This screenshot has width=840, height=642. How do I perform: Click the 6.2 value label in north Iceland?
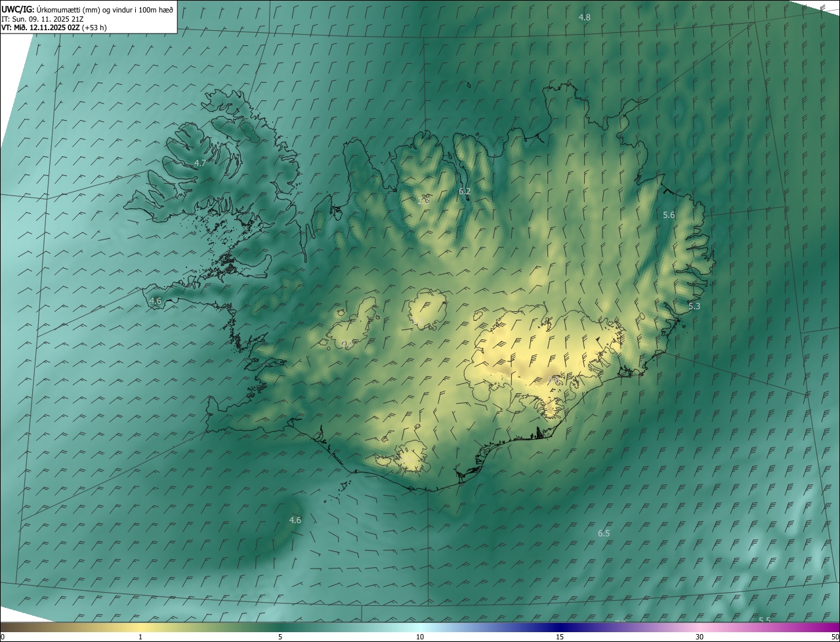tap(465, 192)
